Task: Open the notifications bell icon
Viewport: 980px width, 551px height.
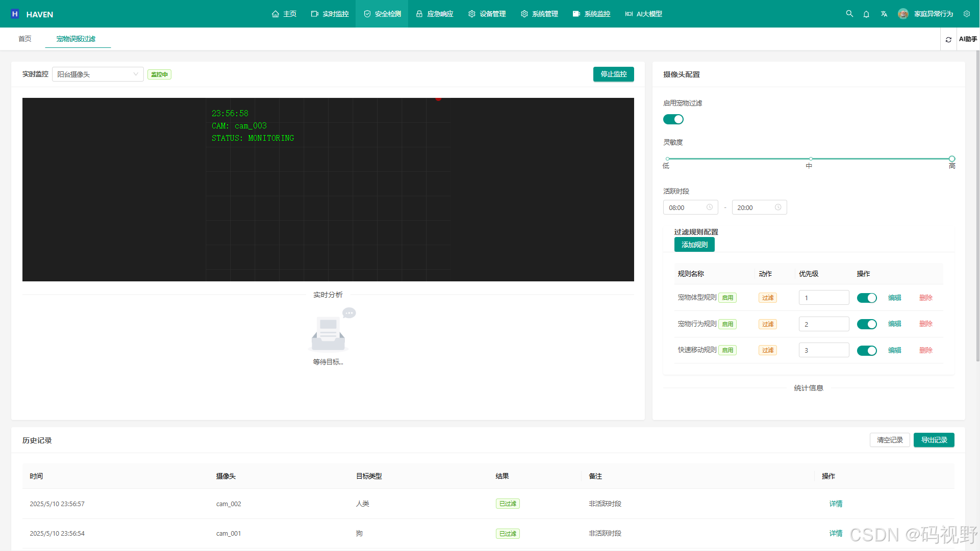Action: click(866, 14)
